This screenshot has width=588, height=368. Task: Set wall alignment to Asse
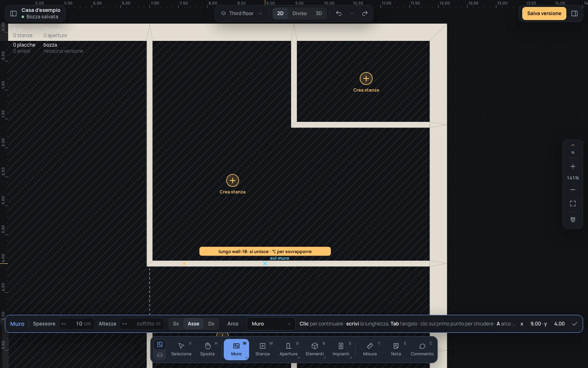(x=194, y=324)
